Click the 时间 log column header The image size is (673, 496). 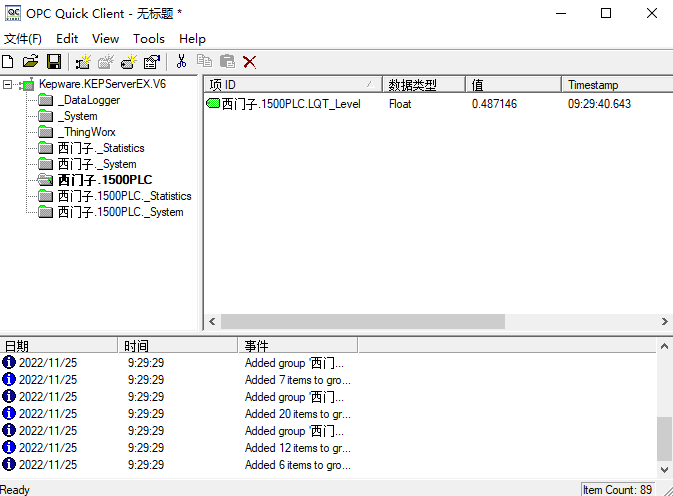pos(178,346)
